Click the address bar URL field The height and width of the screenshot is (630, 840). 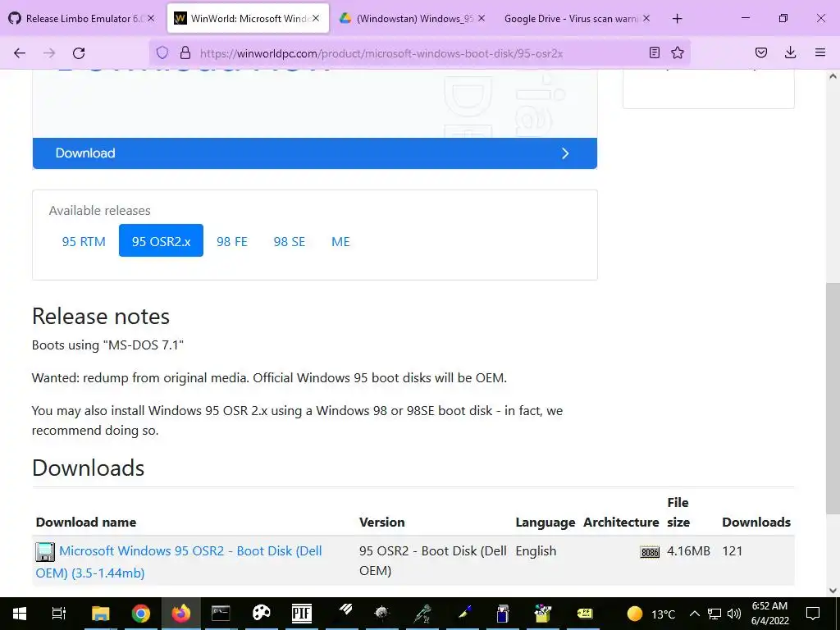[x=418, y=53]
